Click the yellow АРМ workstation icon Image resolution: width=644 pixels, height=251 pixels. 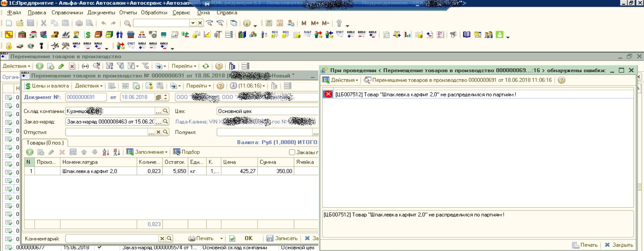pyautogui.click(x=9, y=35)
